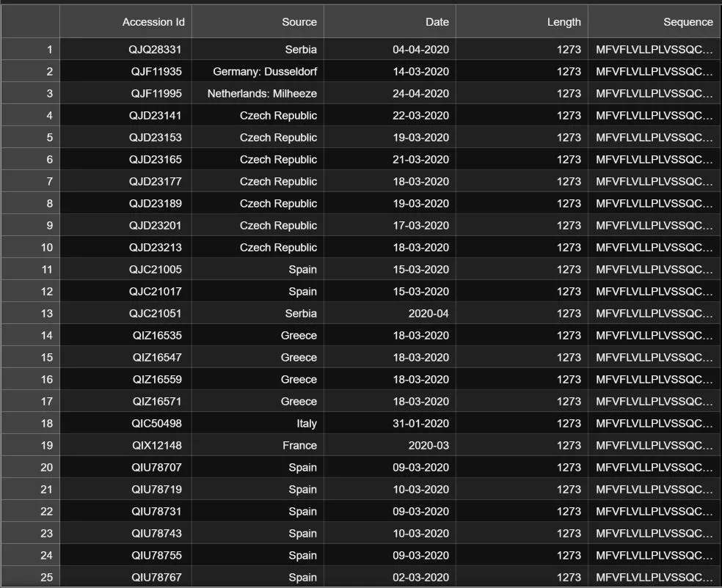Select the 22-03-2020 date cell
722x588 pixels.
point(390,116)
